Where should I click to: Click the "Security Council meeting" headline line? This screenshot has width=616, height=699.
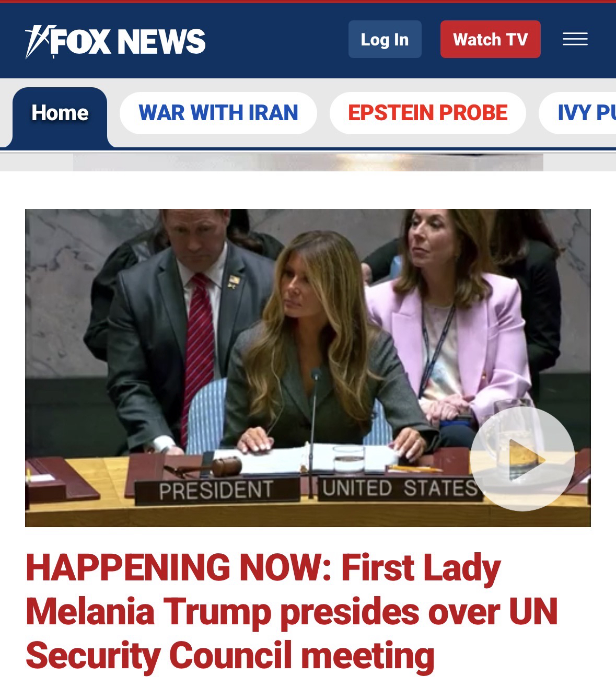[230, 656]
